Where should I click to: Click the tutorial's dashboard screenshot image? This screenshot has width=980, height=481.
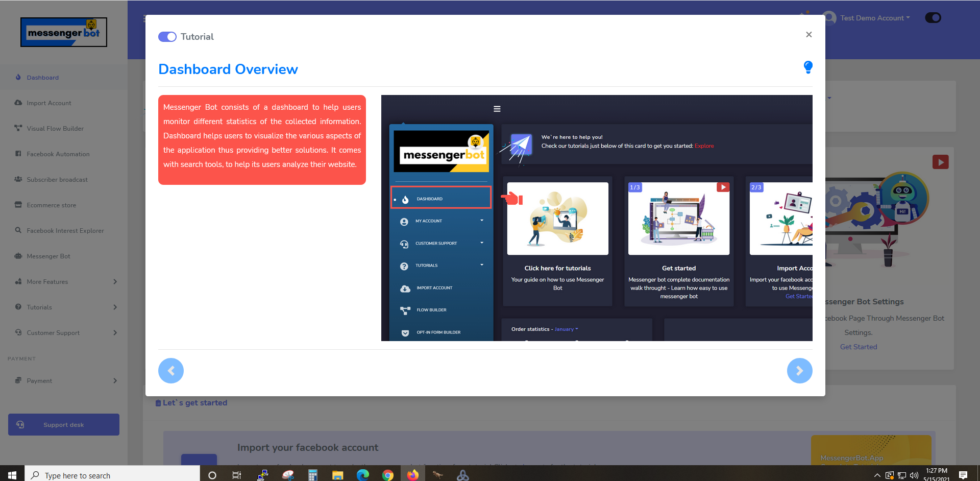tap(597, 218)
